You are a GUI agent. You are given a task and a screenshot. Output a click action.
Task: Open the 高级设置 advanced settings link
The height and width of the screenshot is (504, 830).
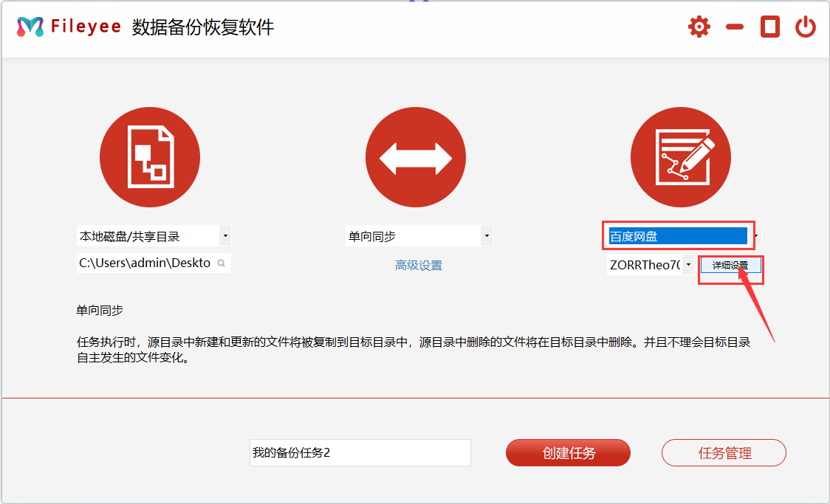(419, 266)
